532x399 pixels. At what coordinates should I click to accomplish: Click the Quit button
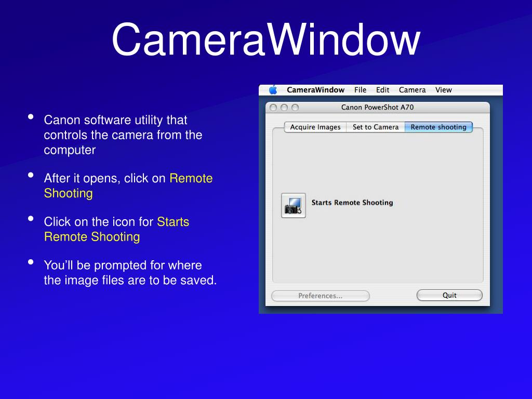tap(449, 295)
